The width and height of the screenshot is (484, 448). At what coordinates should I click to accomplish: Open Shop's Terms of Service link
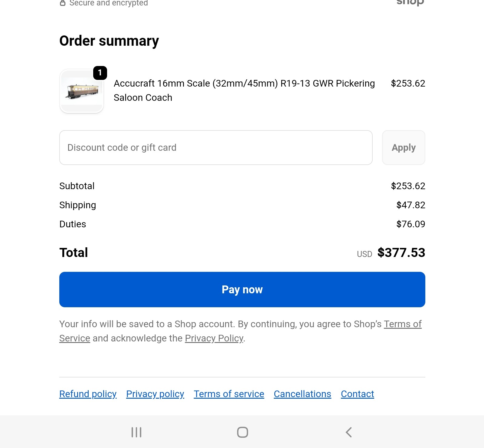(402, 324)
